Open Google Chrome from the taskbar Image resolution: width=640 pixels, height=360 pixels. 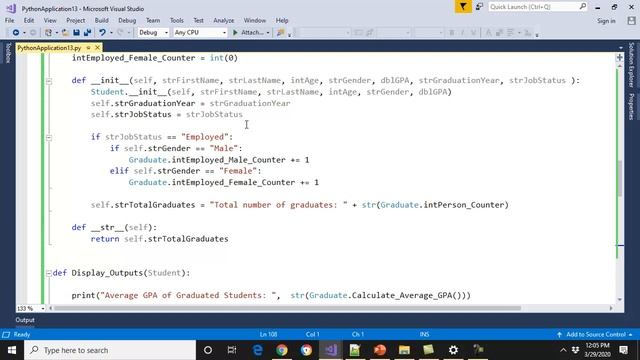pos(282,350)
